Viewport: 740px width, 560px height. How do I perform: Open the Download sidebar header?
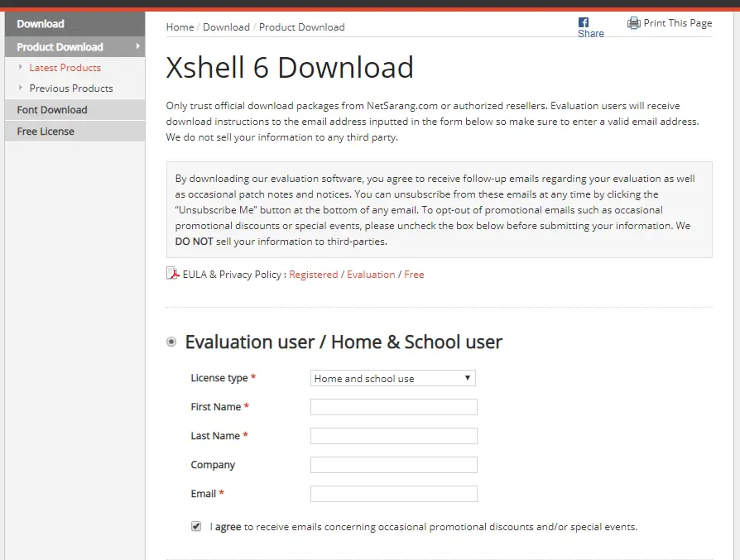click(x=75, y=24)
